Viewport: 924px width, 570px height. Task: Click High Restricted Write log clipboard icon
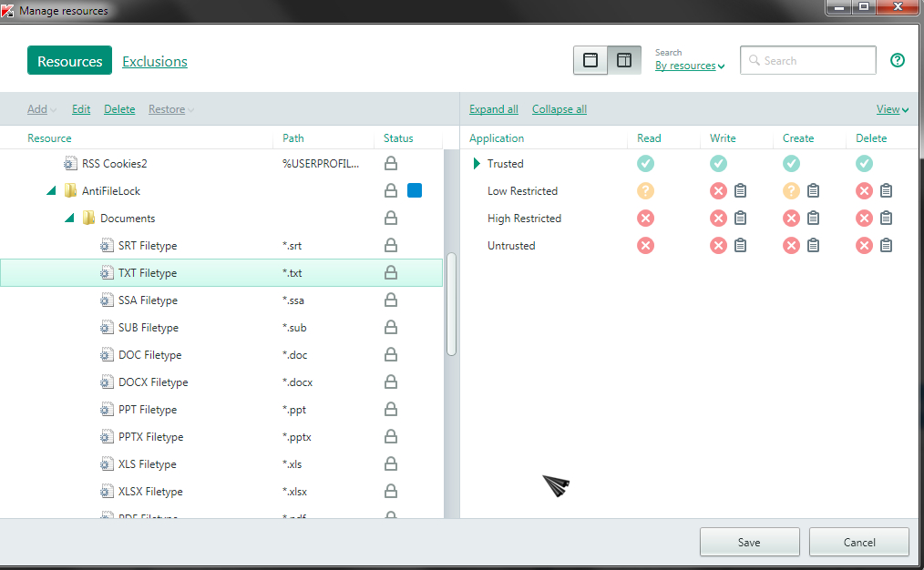[x=740, y=219]
